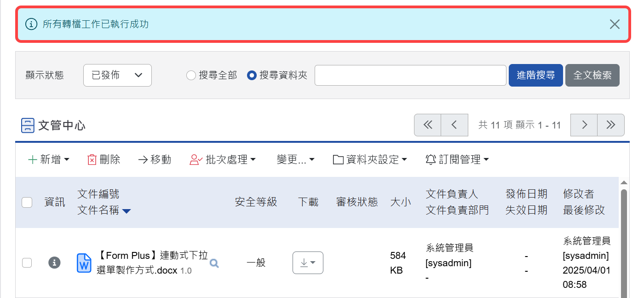
Task: Click the 文件編號 column header
Action: point(98,194)
